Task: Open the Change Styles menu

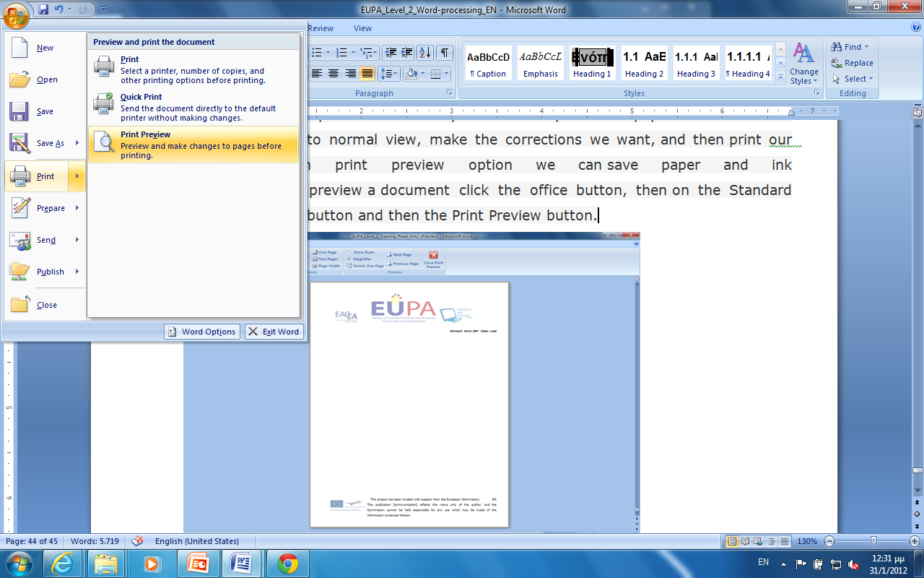Action: pyautogui.click(x=803, y=64)
